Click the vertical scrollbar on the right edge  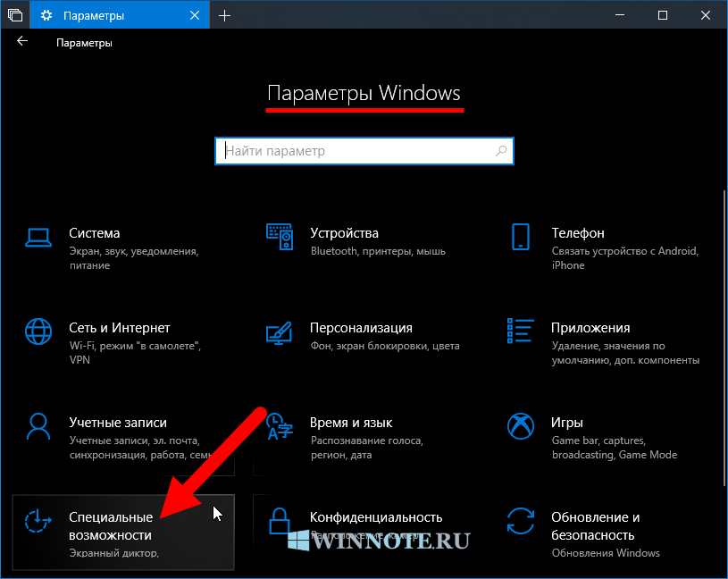coord(724,338)
